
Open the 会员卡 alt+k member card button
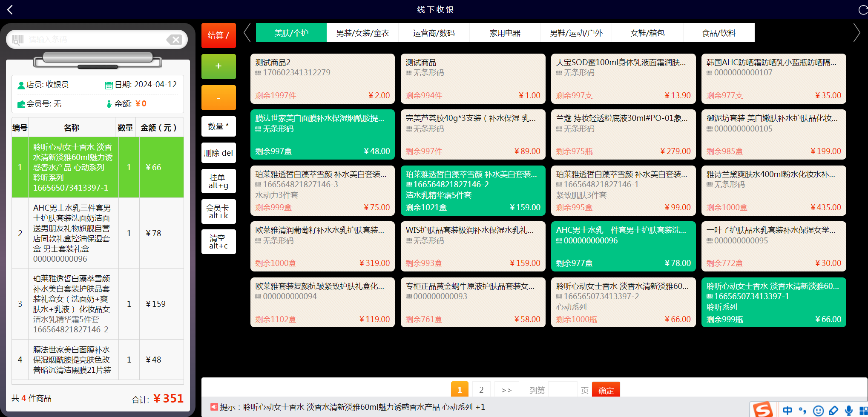pos(218,211)
